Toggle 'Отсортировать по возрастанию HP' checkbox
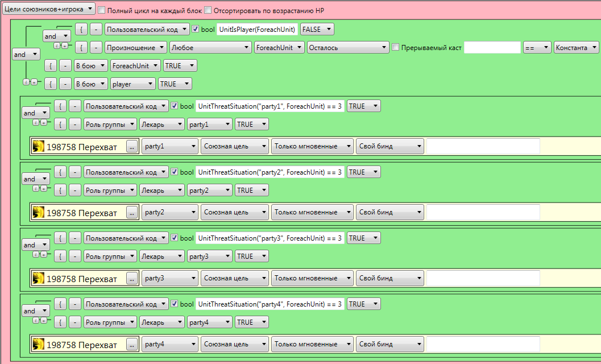This screenshot has width=601, height=364. (x=208, y=10)
